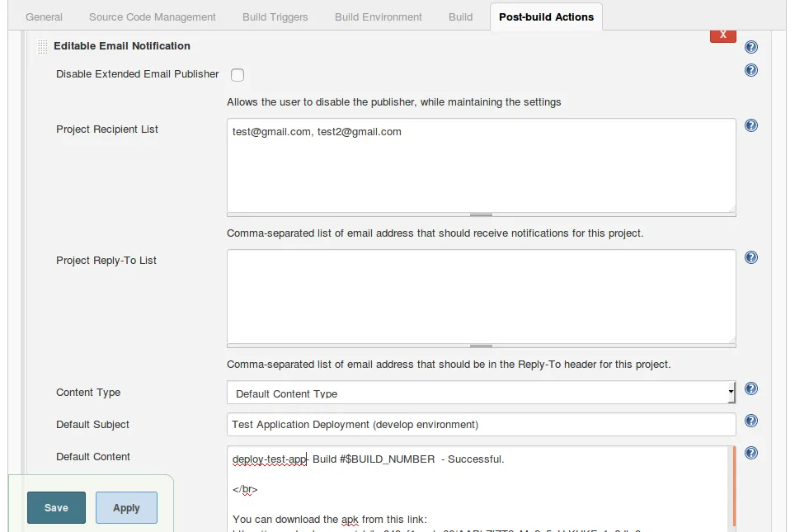Click the Reply-To List resize grip
The width and height of the screenshot is (795, 532).
481,346
